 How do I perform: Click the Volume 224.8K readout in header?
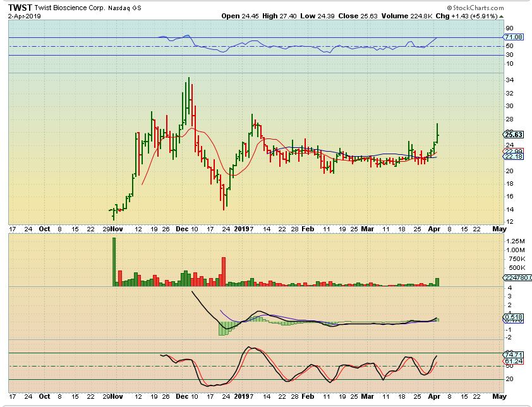tap(412, 16)
